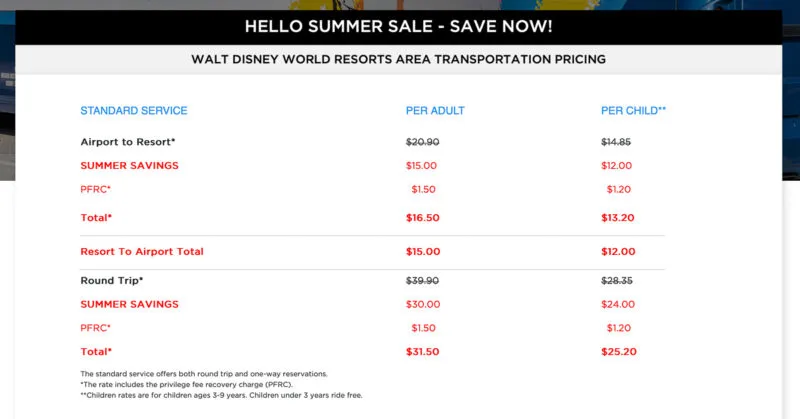Image resolution: width=800 pixels, height=419 pixels.
Task: Click the crossed-out $20.90 adult price
Action: (423, 142)
